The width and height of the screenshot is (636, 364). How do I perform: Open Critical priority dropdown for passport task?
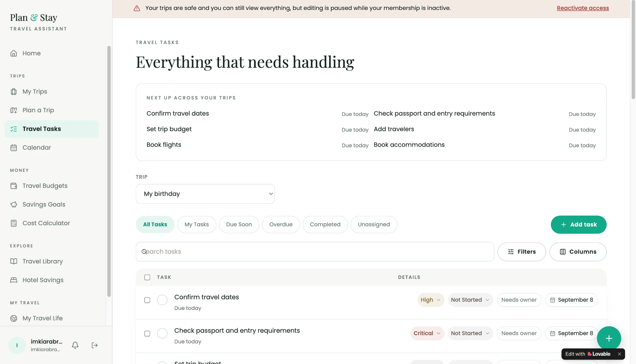(x=427, y=333)
